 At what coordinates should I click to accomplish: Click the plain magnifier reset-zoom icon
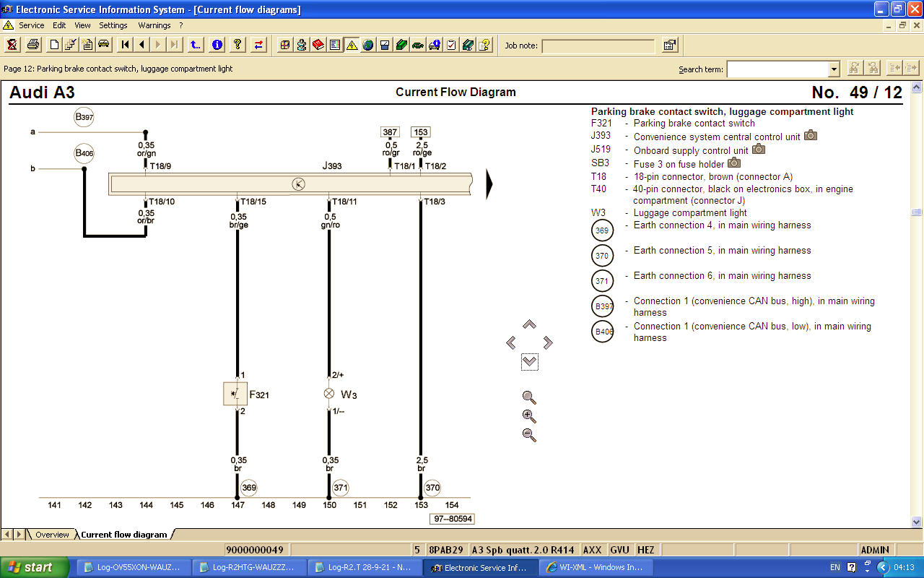point(529,397)
